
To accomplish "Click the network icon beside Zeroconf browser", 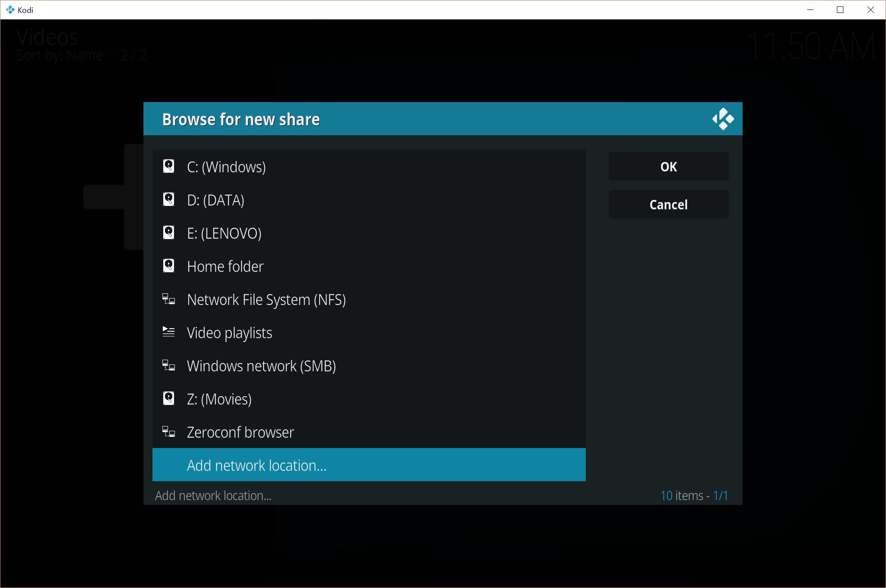I will 168,432.
